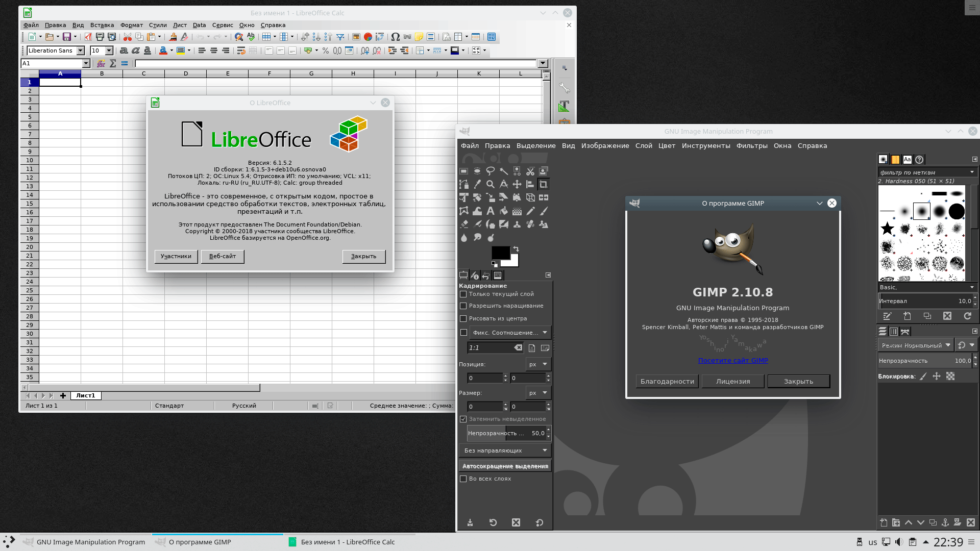This screenshot has height=551, width=980.
Task: Select the Eraser tool
Action: pos(464,224)
